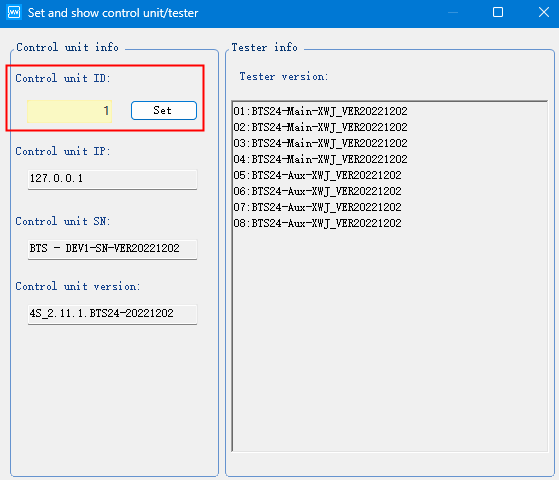Click the application icon in title bar
This screenshot has height=480, width=559.
coord(14,12)
